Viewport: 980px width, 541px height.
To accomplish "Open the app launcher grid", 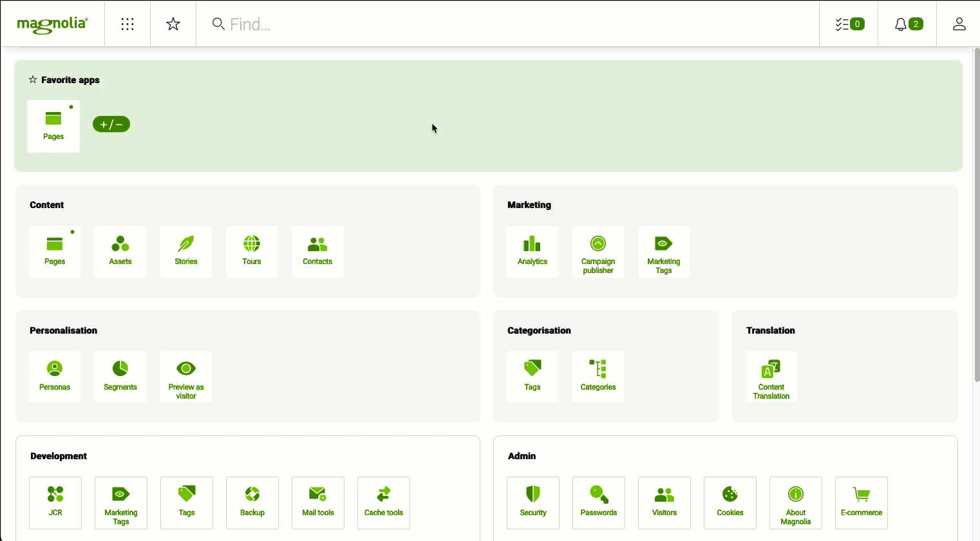I will pos(127,24).
